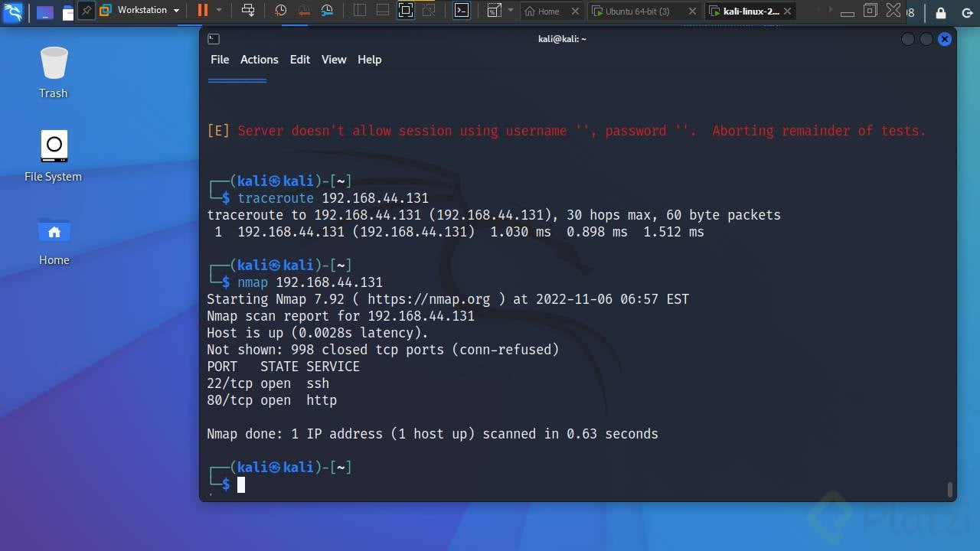Viewport: 980px width, 551px height.
Task: Click the terminal cursor at the empty prompt
Action: pyautogui.click(x=241, y=484)
